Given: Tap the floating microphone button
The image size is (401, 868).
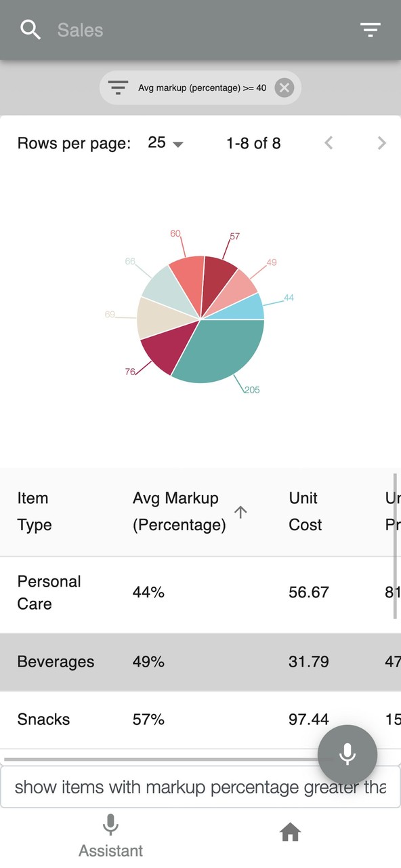Looking at the screenshot, I should tap(347, 755).
